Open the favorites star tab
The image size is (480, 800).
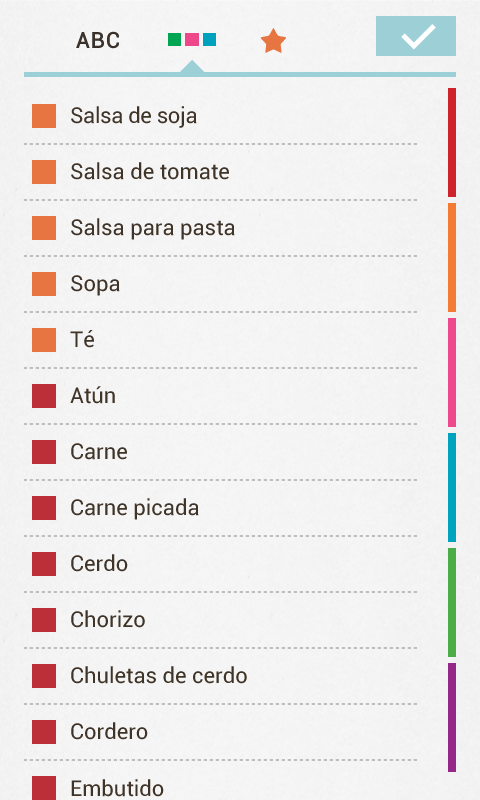click(273, 41)
